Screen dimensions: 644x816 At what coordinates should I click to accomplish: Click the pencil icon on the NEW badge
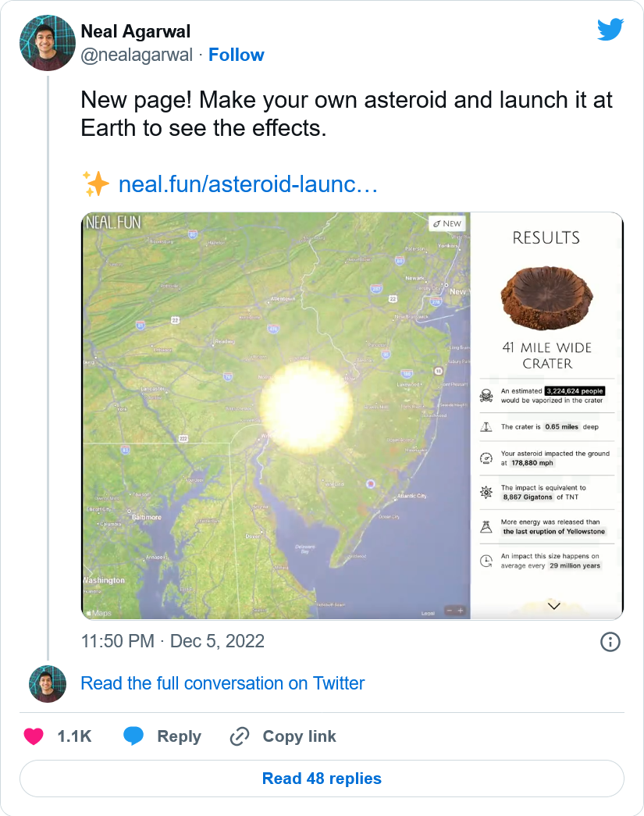tap(436, 223)
